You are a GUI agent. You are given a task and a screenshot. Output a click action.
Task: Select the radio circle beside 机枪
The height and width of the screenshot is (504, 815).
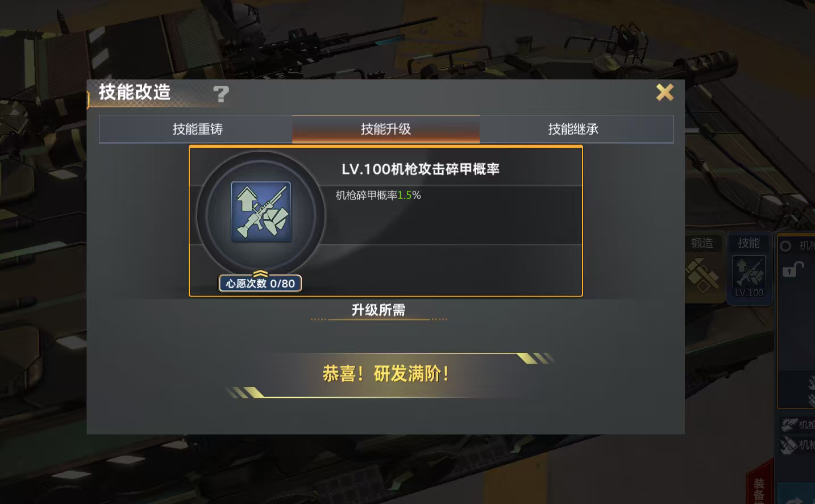786,246
